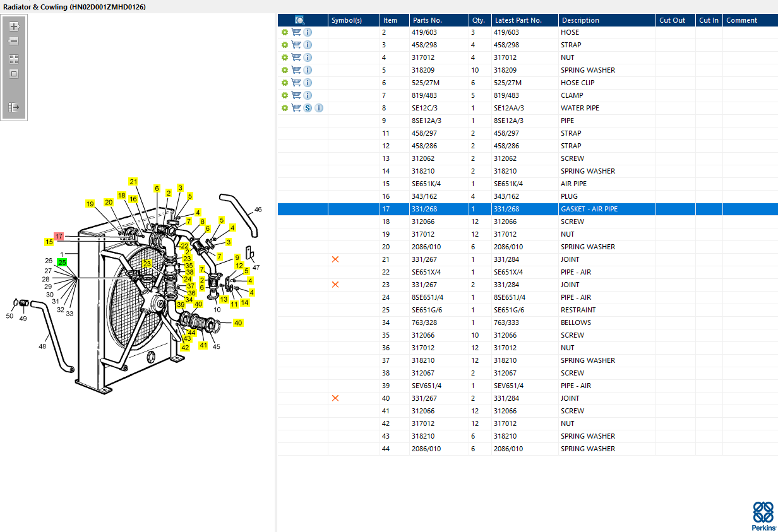
Task: Select the AIR PIPE row item 15
Action: point(528,184)
